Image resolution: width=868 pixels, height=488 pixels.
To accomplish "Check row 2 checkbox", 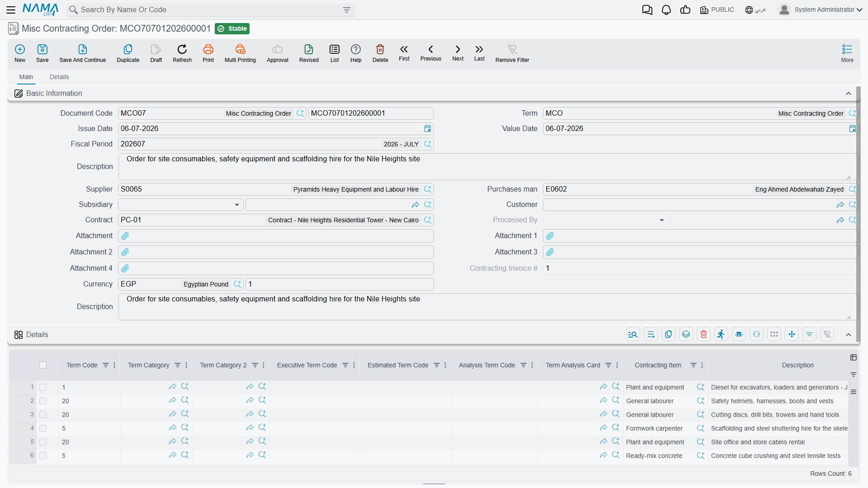I will pos(43,401).
